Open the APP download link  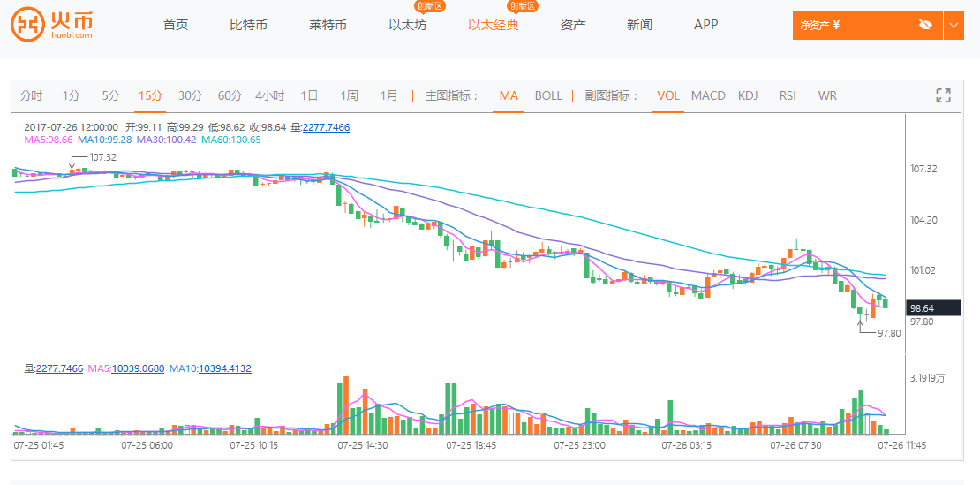[x=706, y=25]
